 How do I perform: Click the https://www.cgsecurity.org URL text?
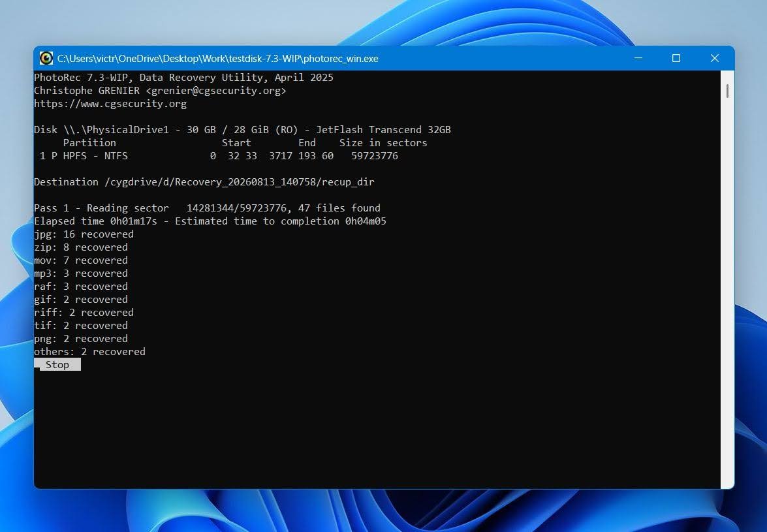tap(110, 104)
